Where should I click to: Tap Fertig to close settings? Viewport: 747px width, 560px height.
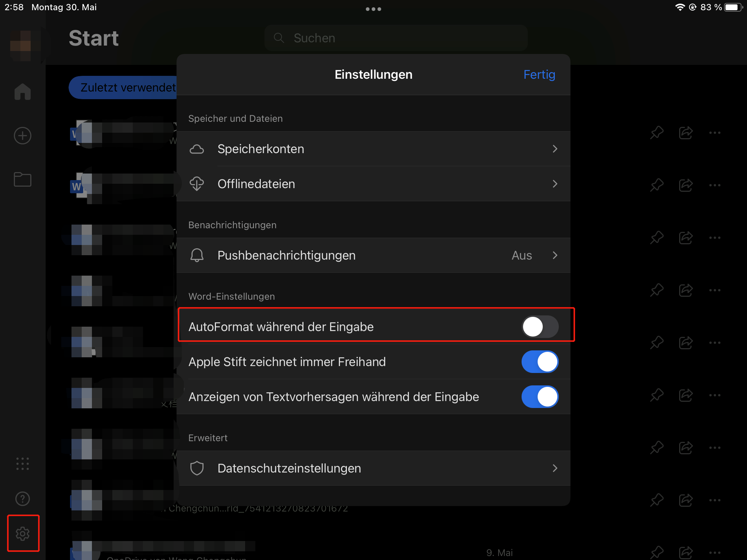click(x=539, y=74)
